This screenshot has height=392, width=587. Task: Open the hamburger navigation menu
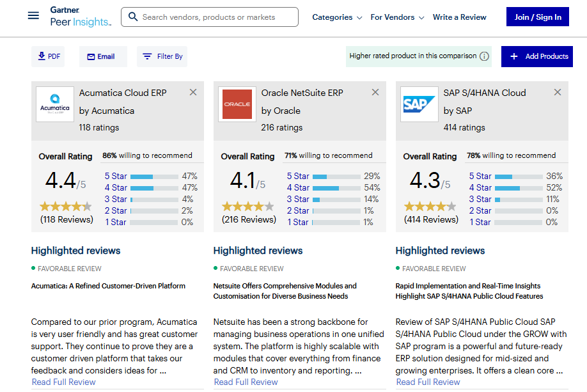pos(34,16)
